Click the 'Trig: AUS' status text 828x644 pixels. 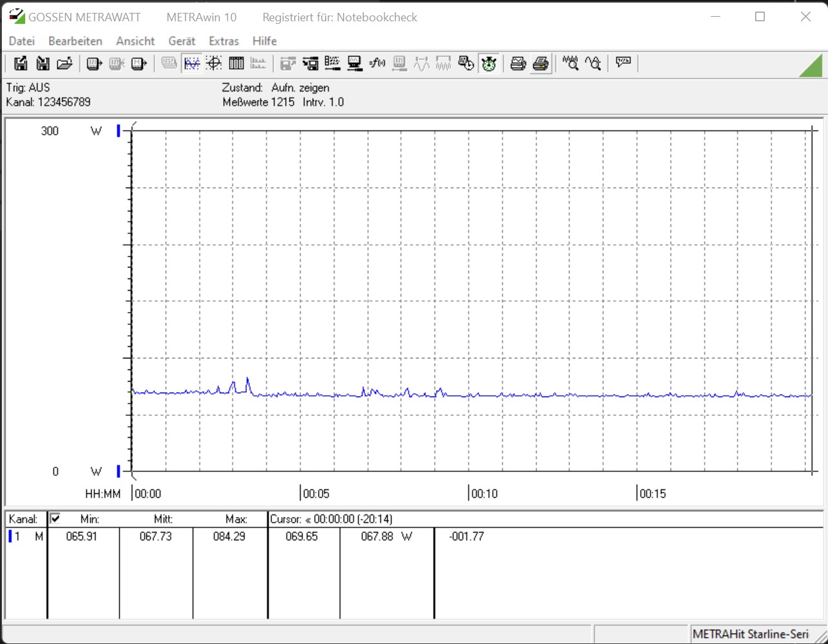click(28, 87)
